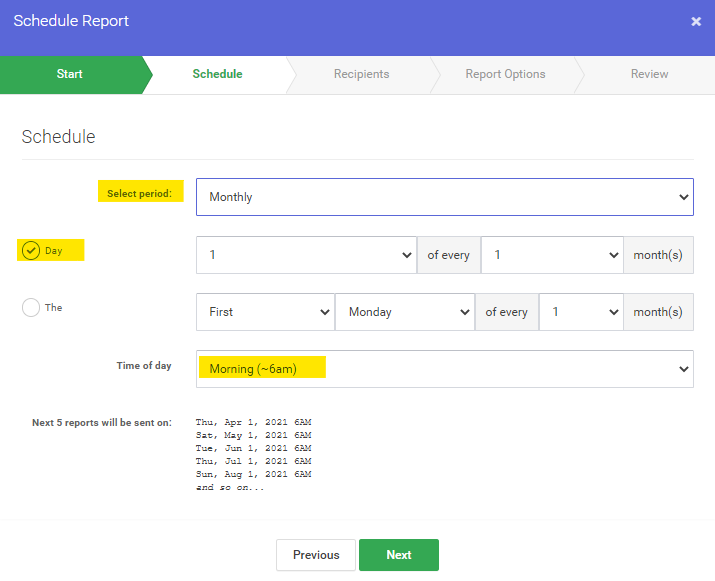Click 'of every' label in the Day row

pos(449,255)
